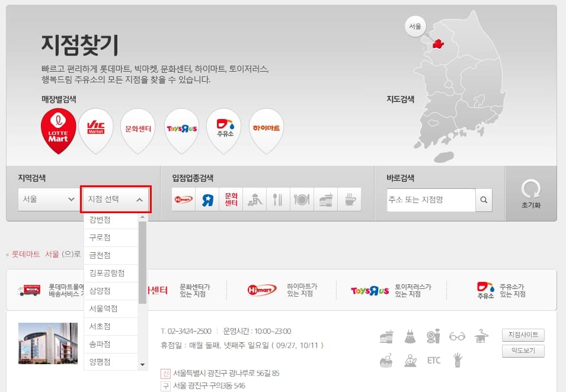Choose 삼양점 from branch list

[x=111, y=291]
